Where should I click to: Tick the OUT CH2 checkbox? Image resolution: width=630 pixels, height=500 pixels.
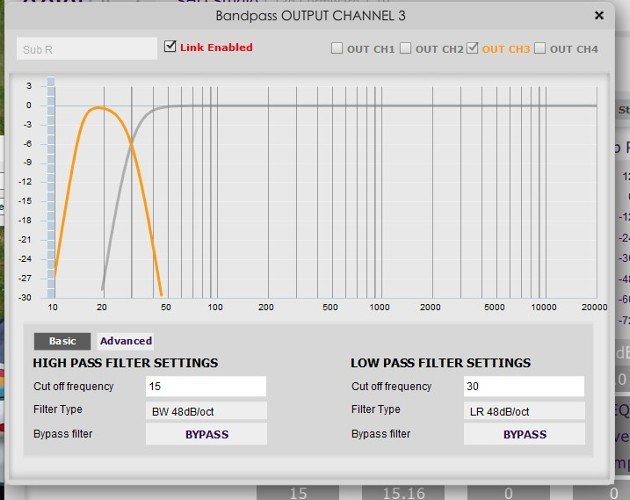tap(406, 48)
